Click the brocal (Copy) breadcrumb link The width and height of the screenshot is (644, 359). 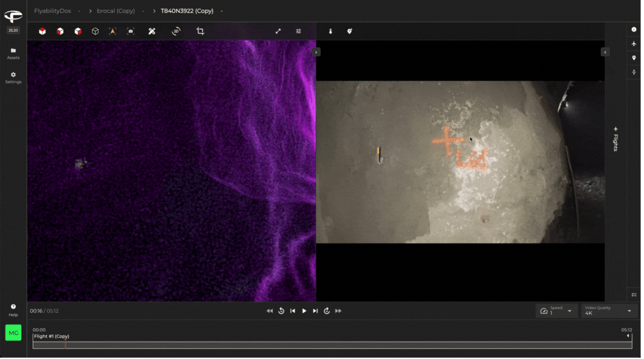(116, 11)
